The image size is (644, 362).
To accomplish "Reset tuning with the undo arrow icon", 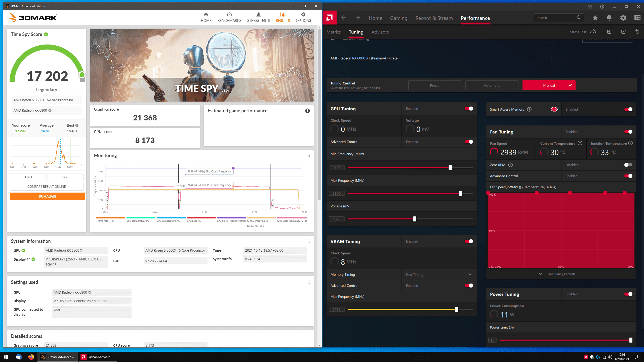I will (637, 32).
